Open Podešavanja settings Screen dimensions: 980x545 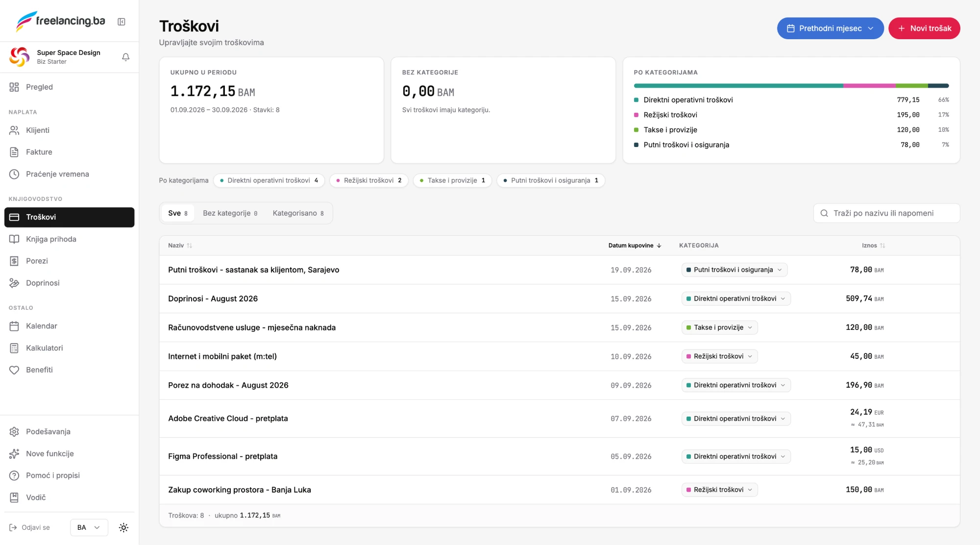70,432
